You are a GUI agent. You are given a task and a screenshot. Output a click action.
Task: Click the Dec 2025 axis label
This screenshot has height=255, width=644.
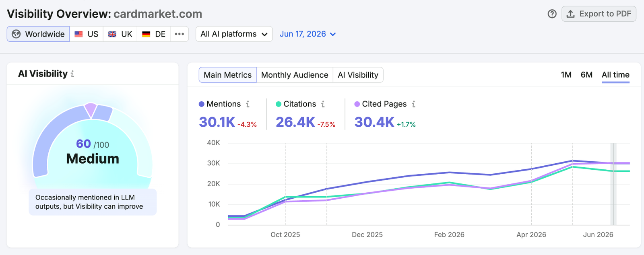tap(367, 234)
